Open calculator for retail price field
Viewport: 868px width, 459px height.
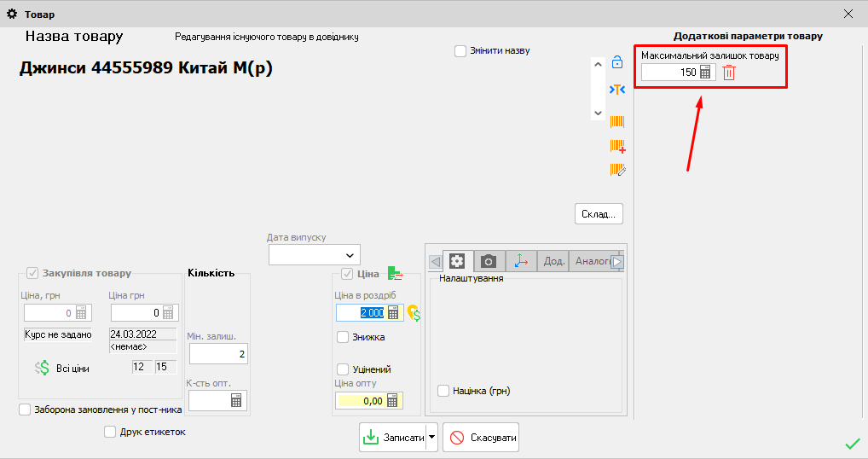coord(393,313)
